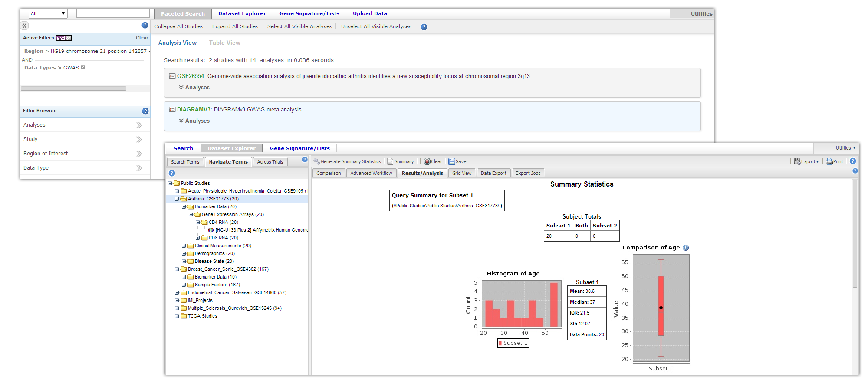This screenshot has height=390, width=868.
Task: Click the Active Filters horizontal scrollbar
Action: click(x=74, y=88)
